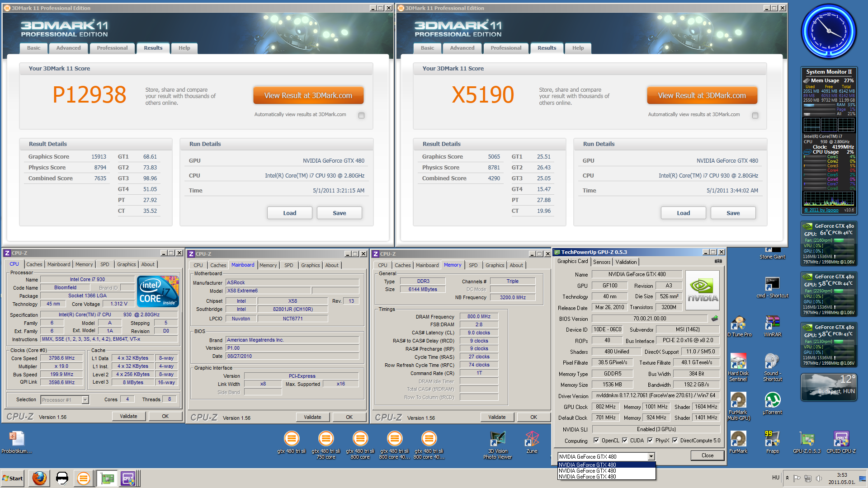Enable auto view results checkbox for P12938

tap(361, 115)
